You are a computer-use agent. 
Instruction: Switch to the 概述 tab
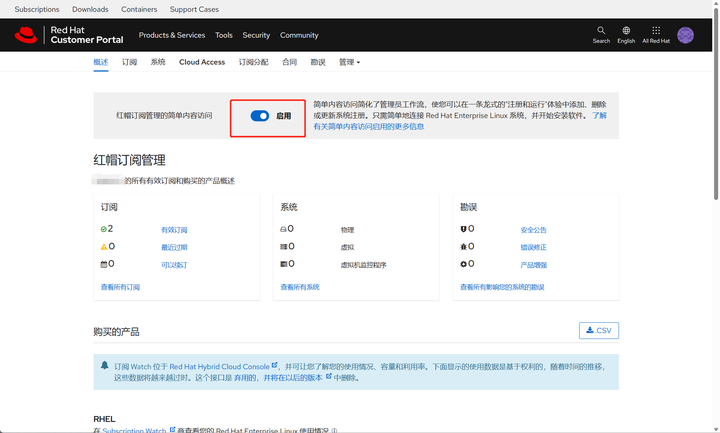101,62
